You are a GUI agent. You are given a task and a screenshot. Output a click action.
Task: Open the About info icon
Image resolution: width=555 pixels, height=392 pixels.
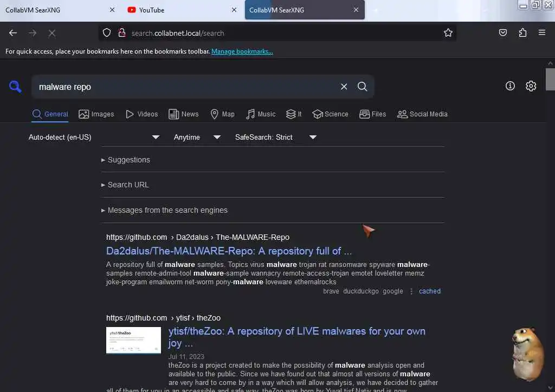pos(509,86)
